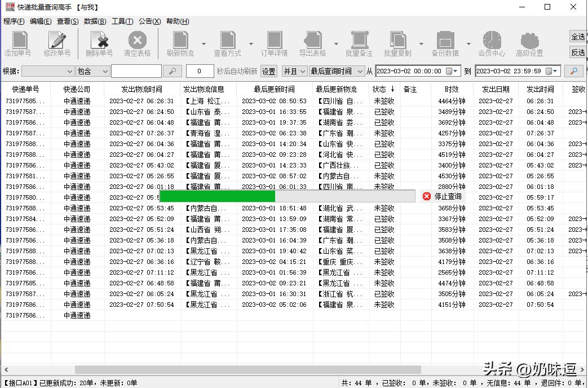Open the 包含 match condition dropdown
Screen dimensions: 588x388
pyautogui.click(x=92, y=71)
